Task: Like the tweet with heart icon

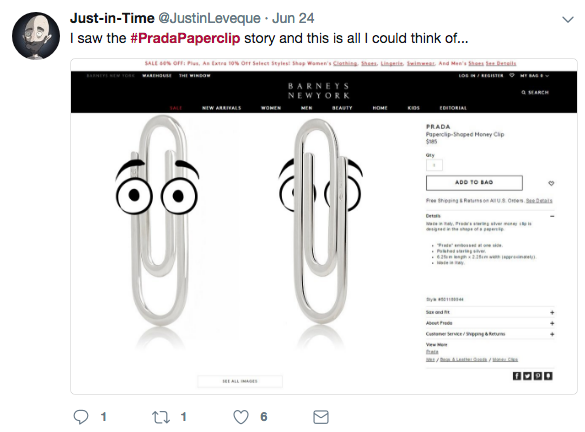Action: click(x=241, y=417)
